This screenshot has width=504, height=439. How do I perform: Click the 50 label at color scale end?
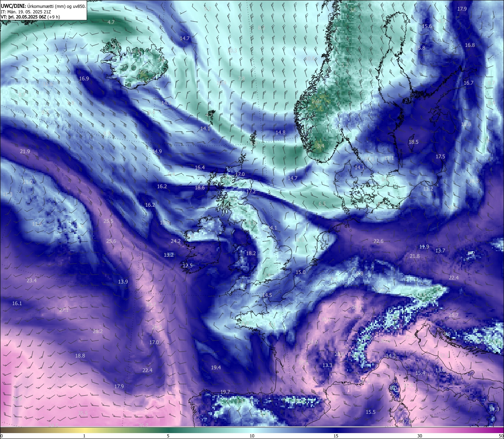(501, 436)
